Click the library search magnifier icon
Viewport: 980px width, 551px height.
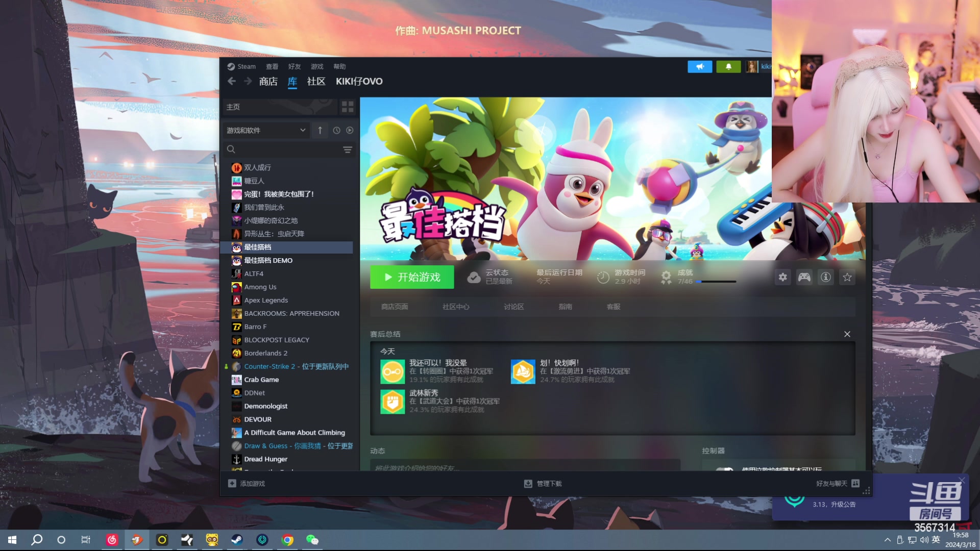[231, 149]
